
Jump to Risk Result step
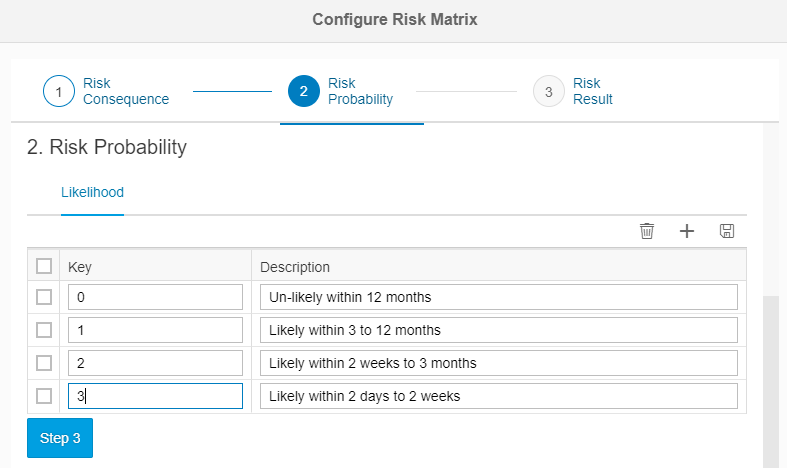[592, 91]
